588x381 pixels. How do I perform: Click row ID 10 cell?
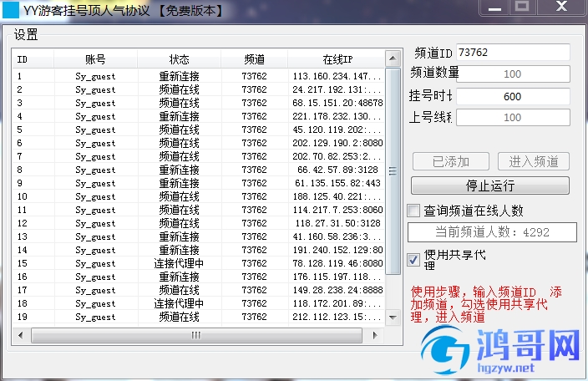click(23, 196)
